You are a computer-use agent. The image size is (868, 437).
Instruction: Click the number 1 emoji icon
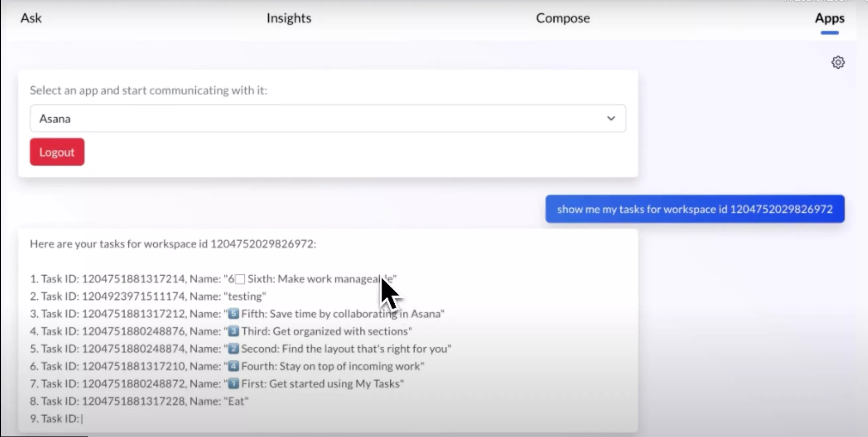pos(234,384)
